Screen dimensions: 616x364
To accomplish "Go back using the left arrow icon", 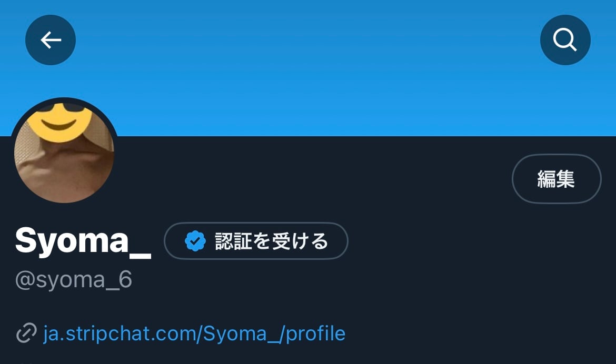I will [51, 40].
